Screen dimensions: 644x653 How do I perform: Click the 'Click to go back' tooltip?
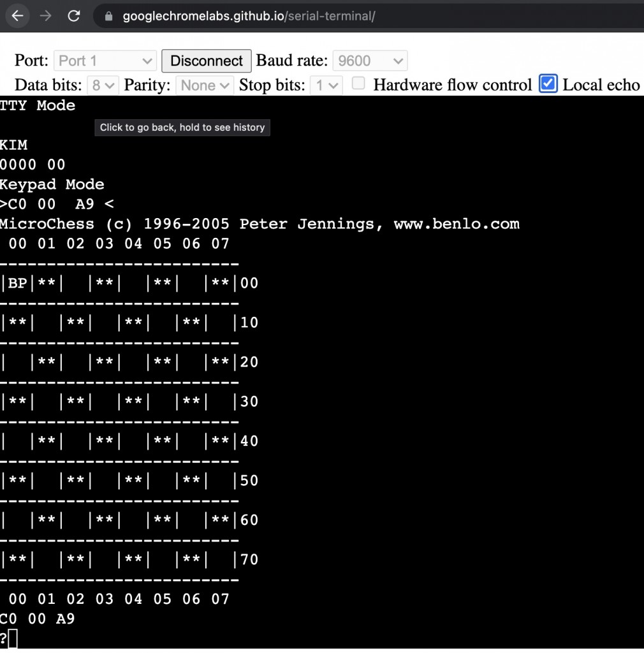pyautogui.click(x=182, y=128)
